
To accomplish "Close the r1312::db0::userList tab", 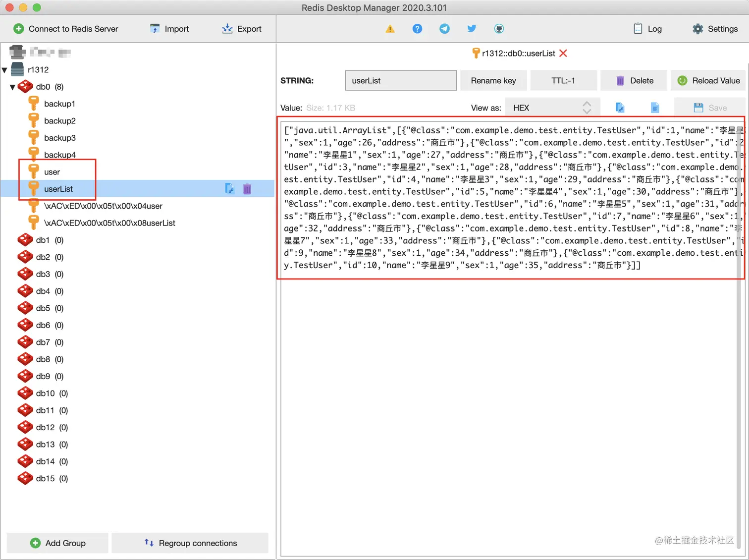I will coord(563,53).
